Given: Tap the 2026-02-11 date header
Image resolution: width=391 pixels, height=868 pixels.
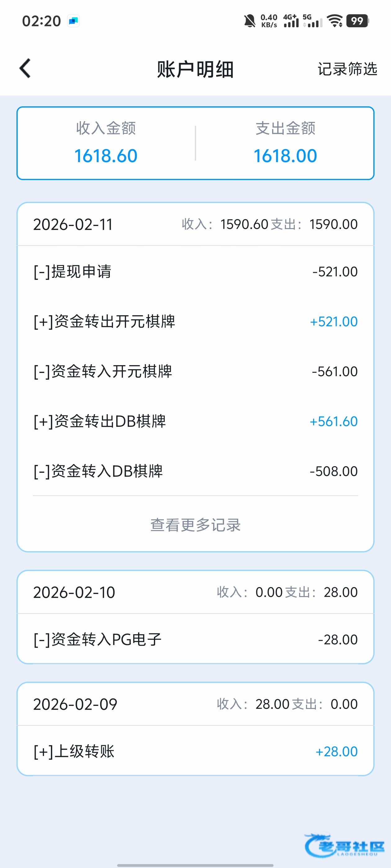Looking at the screenshot, I should (x=73, y=224).
